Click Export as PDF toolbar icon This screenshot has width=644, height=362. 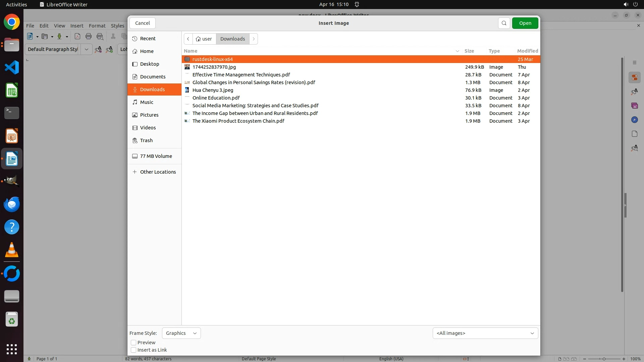point(77,37)
